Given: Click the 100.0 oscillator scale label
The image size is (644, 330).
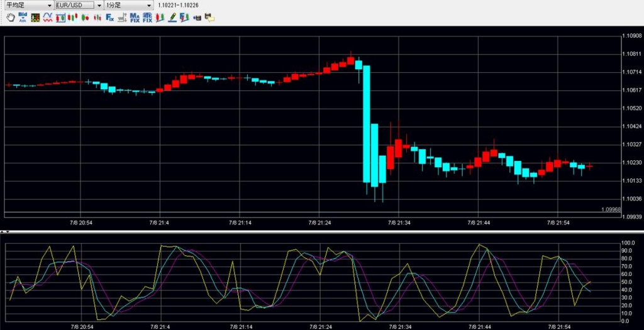Looking at the screenshot, I should click(628, 243).
